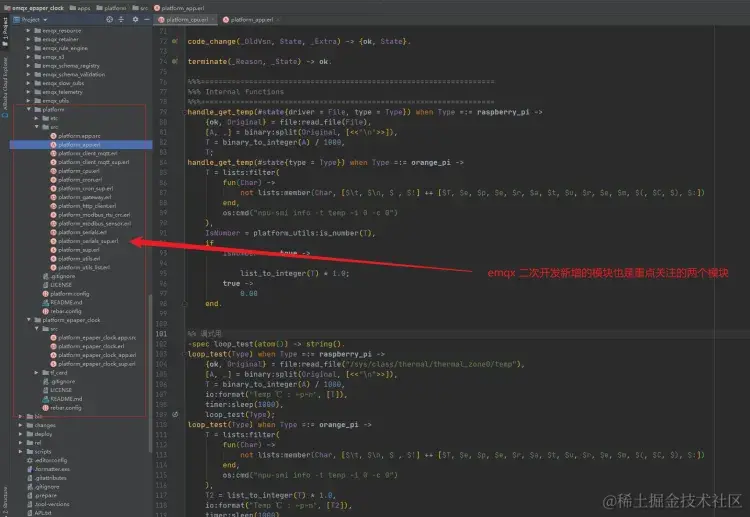Image resolution: width=750 pixels, height=517 pixels.
Task: Select platform_client_mqtt.erl file
Action: tap(84, 154)
